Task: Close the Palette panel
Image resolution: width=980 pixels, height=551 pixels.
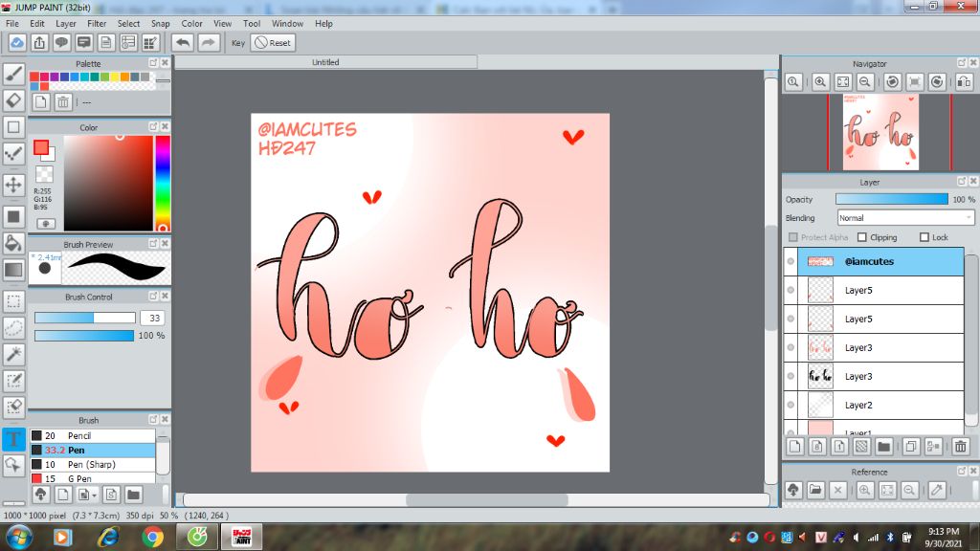Action: pos(165,63)
